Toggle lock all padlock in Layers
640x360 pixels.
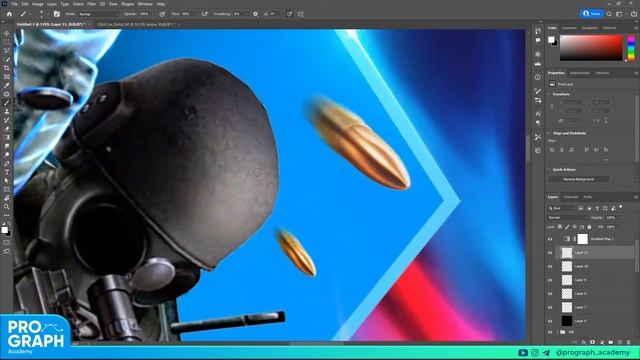tap(589, 227)
